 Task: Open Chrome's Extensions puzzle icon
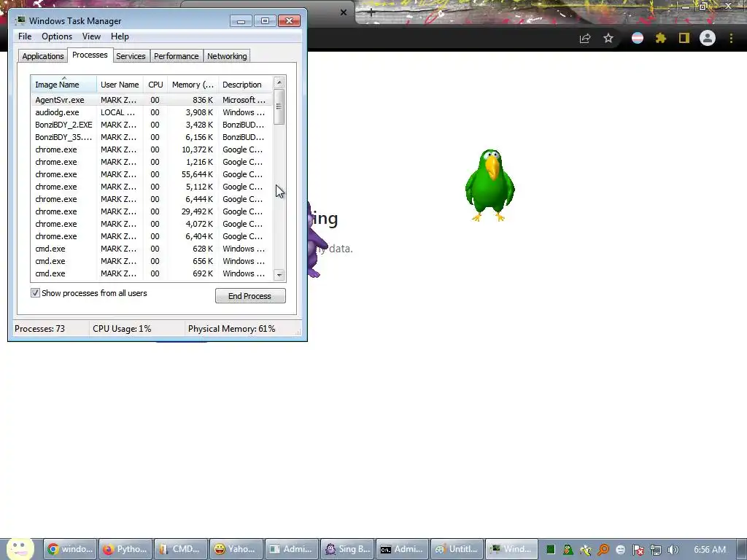661,38
